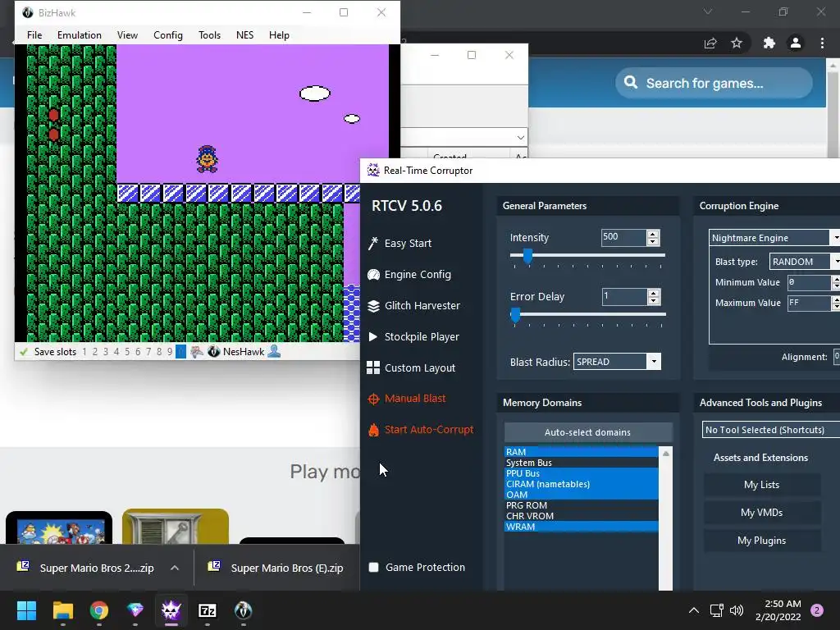Click the diamond gem icon on taskbar

(135, 610)
